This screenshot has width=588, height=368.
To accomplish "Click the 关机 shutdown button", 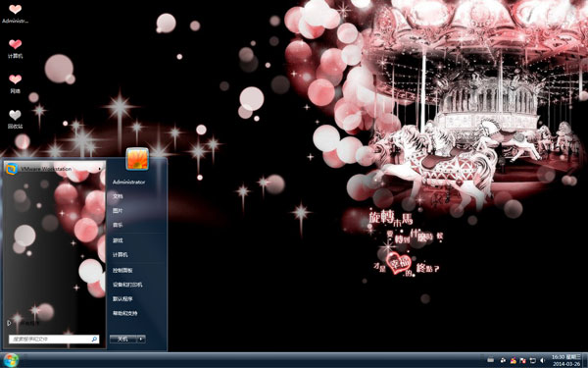I will (123, 339).
